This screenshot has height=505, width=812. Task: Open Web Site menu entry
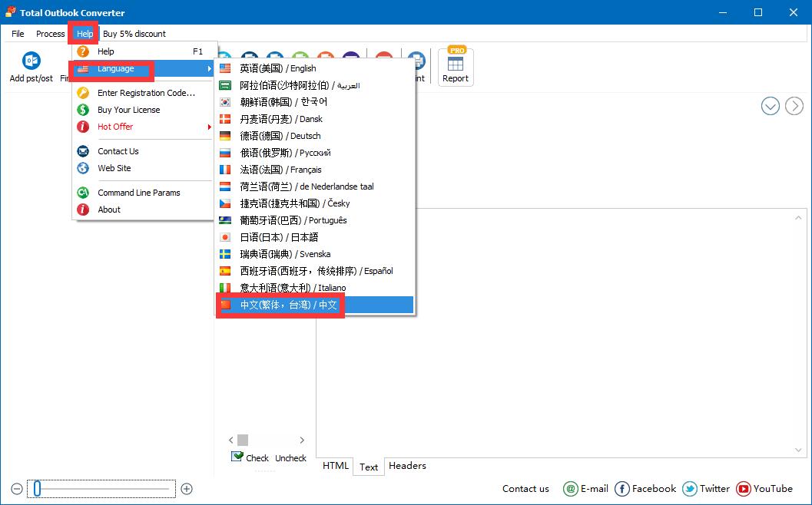click(x=144, y=168)
